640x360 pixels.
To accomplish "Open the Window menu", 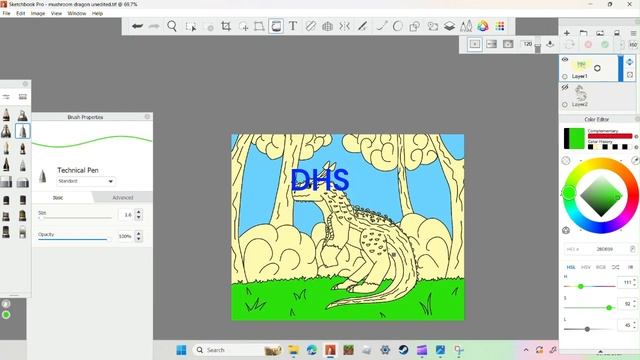I will tap(77, 13).
